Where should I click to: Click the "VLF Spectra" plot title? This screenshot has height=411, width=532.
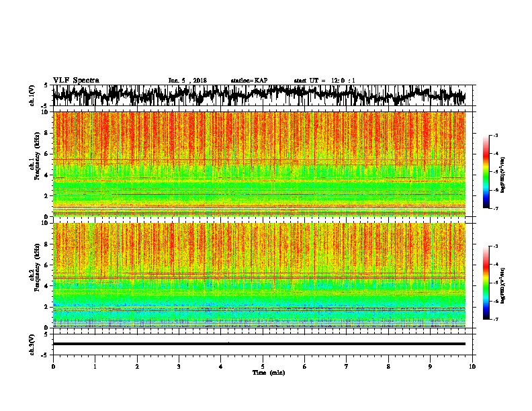coord(76,81)
